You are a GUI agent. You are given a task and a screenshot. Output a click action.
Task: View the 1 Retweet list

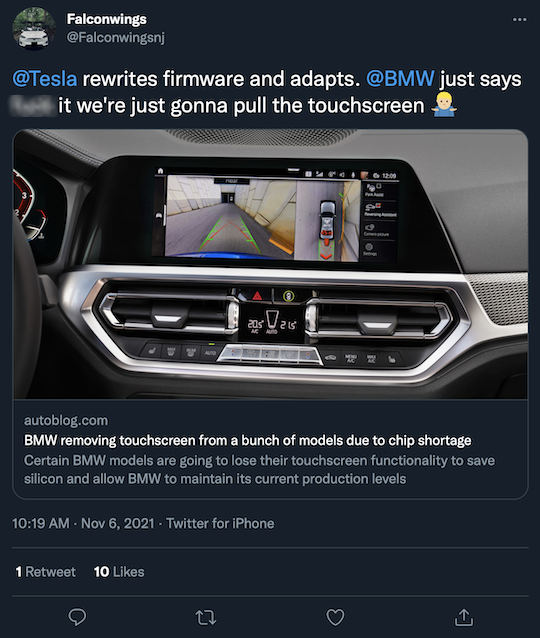[x=46, y=572]
